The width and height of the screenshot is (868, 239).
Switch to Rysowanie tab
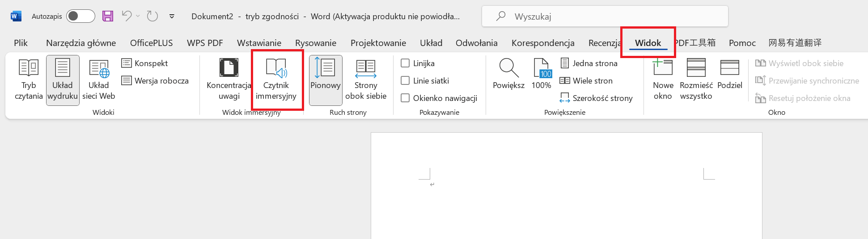coord(316,43)
